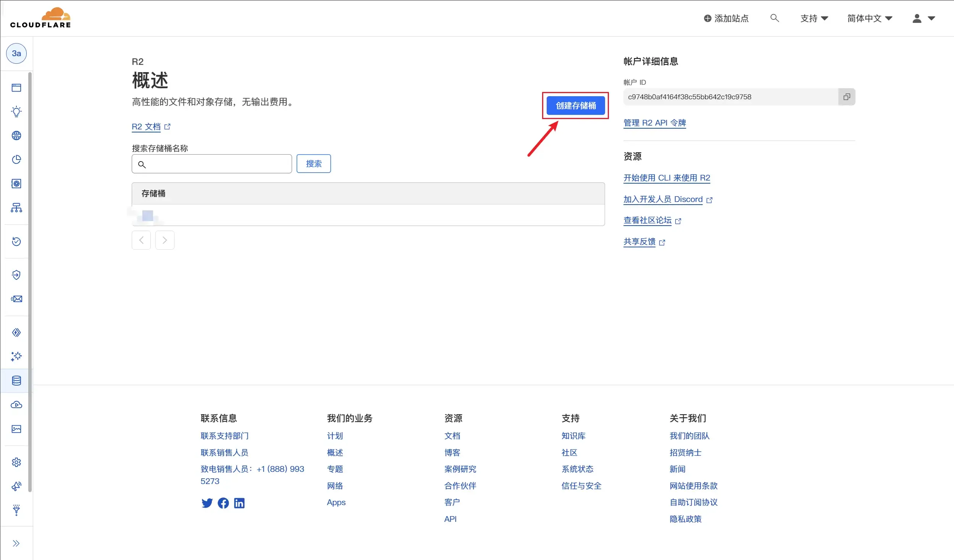Click the lightbulb Discover sidebar icon

pos(16,111)
